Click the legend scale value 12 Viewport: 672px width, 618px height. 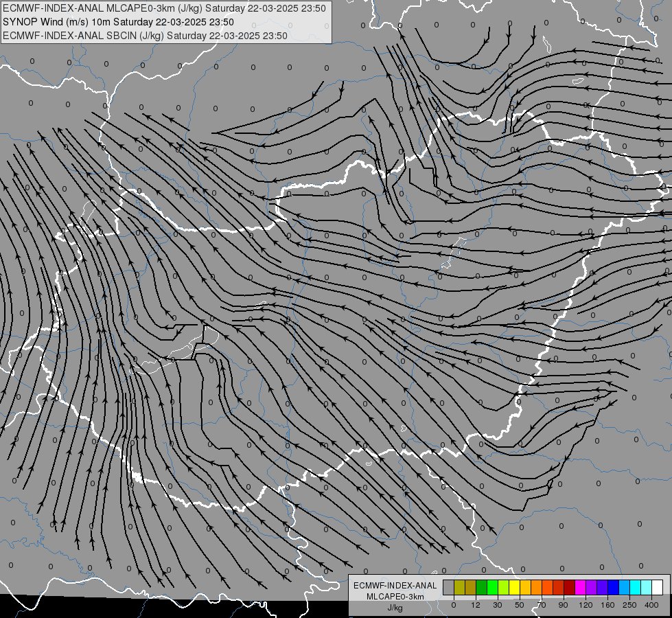[x=476, y=605]
